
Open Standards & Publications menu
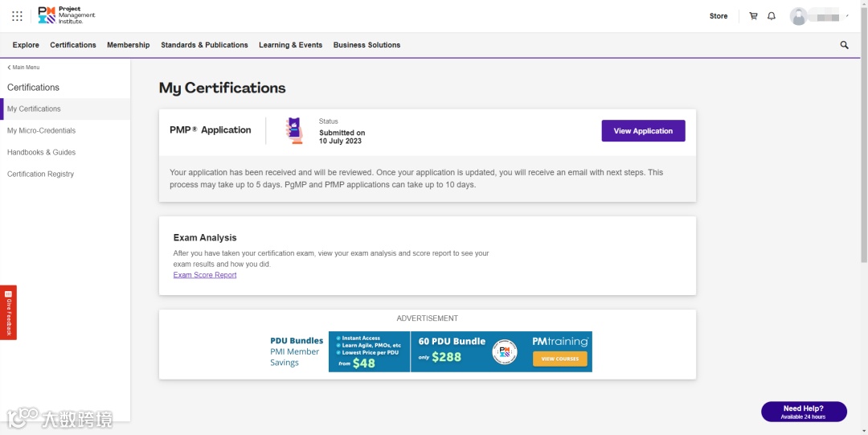coord(204,45)
